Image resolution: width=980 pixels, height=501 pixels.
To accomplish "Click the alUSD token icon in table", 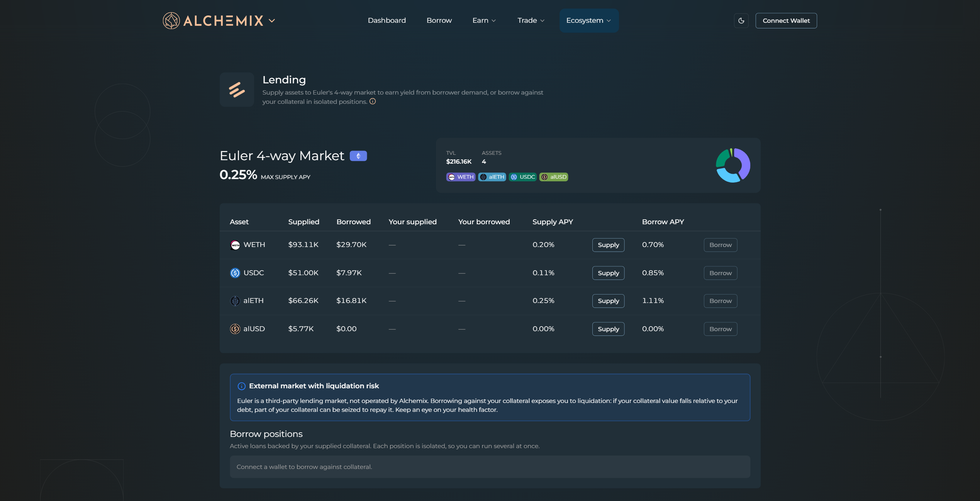I will click(235, 329).
